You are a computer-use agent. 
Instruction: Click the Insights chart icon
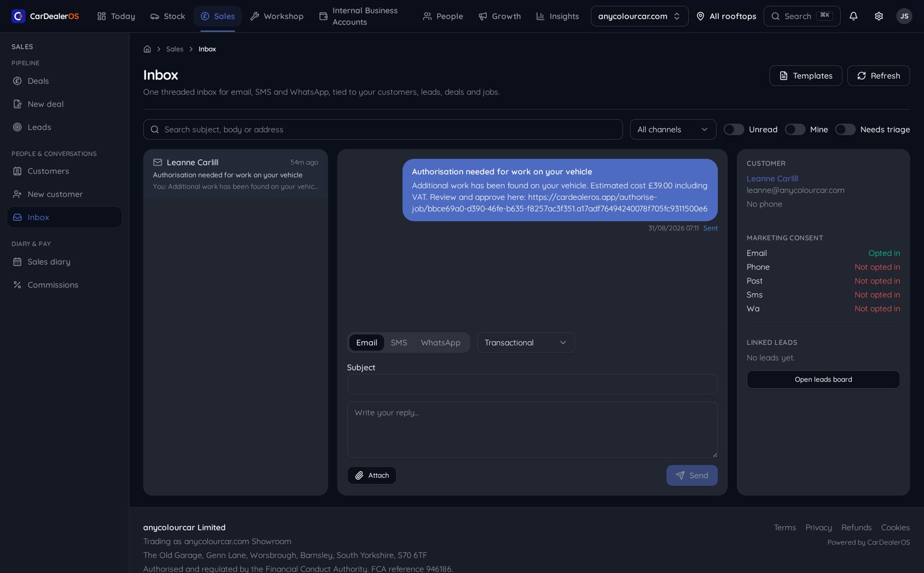[541, 16]
